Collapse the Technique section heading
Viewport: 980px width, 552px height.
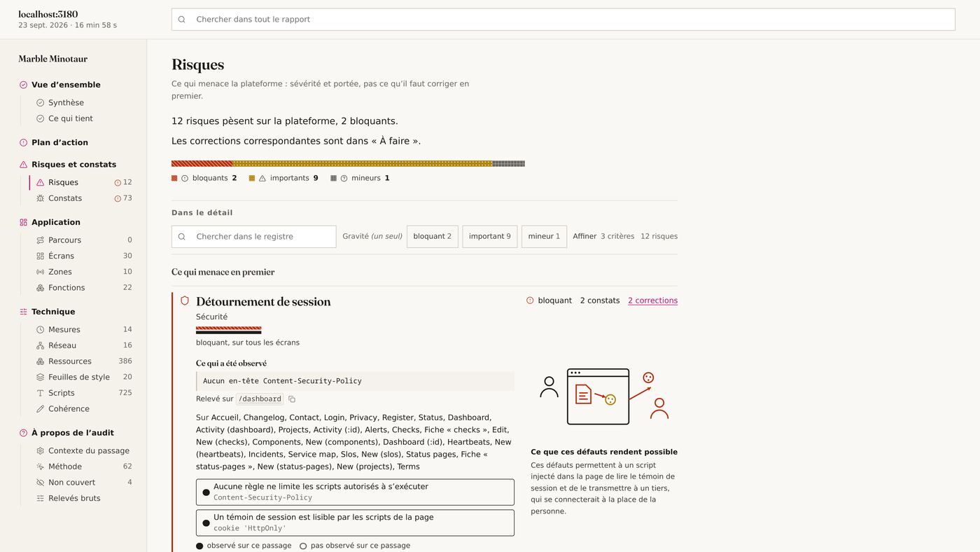click(53, 312)
